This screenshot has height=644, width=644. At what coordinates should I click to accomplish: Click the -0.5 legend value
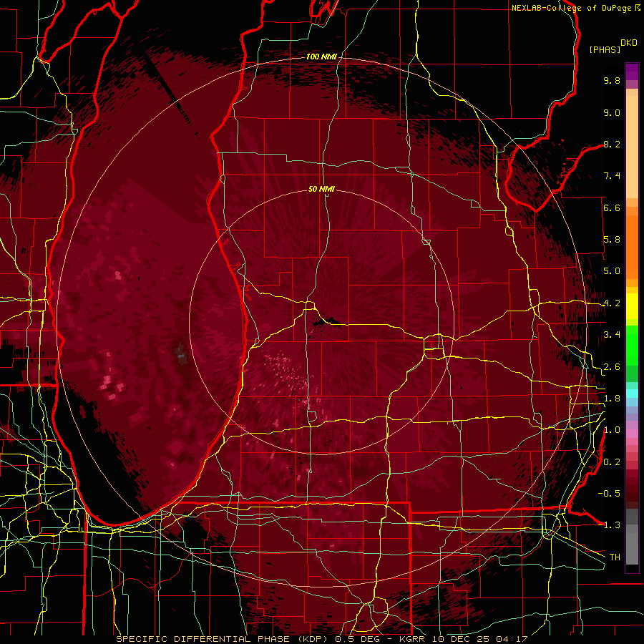click(609, 493)
